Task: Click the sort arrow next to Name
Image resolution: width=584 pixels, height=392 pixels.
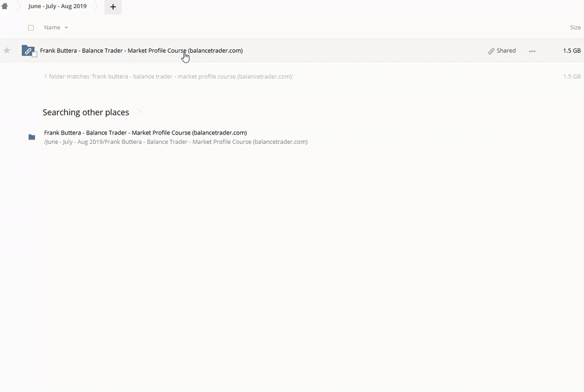Action: [x=66, y=28]
